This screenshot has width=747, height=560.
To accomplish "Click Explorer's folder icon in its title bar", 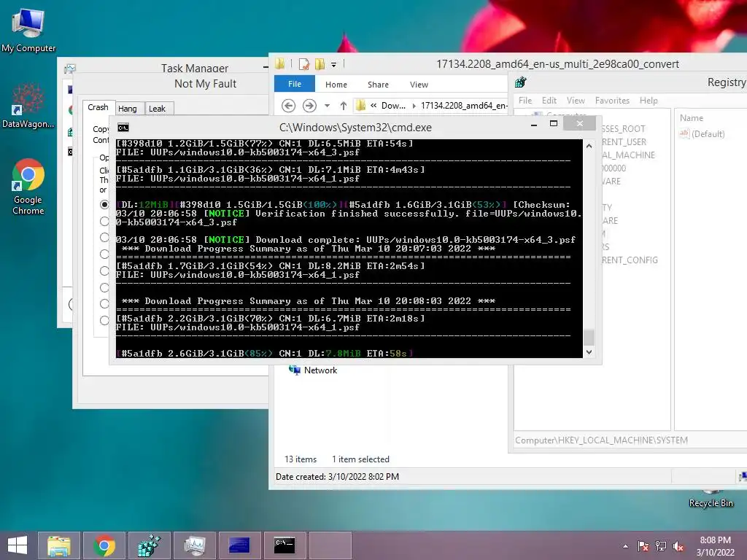I will coord(280,64).
